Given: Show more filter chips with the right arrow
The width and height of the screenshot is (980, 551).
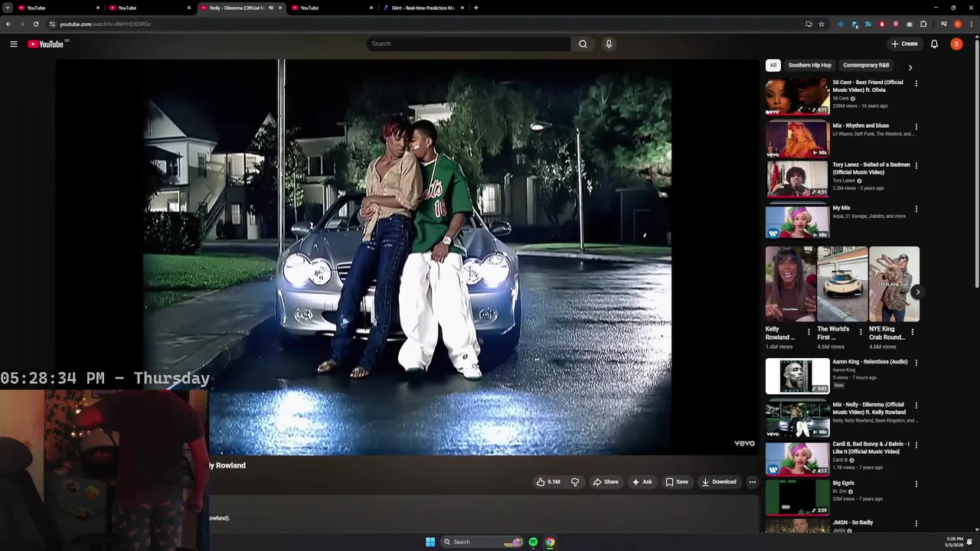Looking at the screenshot, I should click(x=910, y=67).
